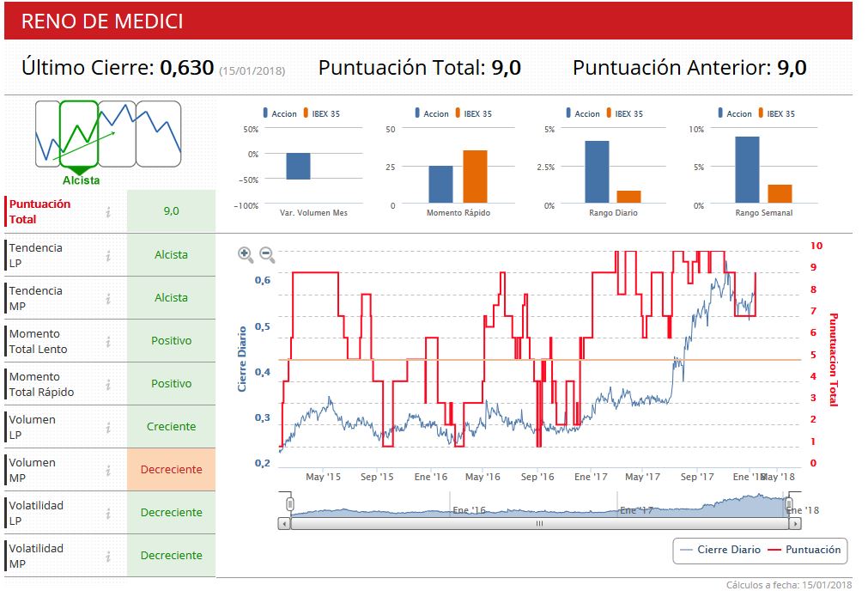Toggle IBEX 35 series in Rango Semanal legend
This screenshot has width=868, height=603.
[776, 113]
